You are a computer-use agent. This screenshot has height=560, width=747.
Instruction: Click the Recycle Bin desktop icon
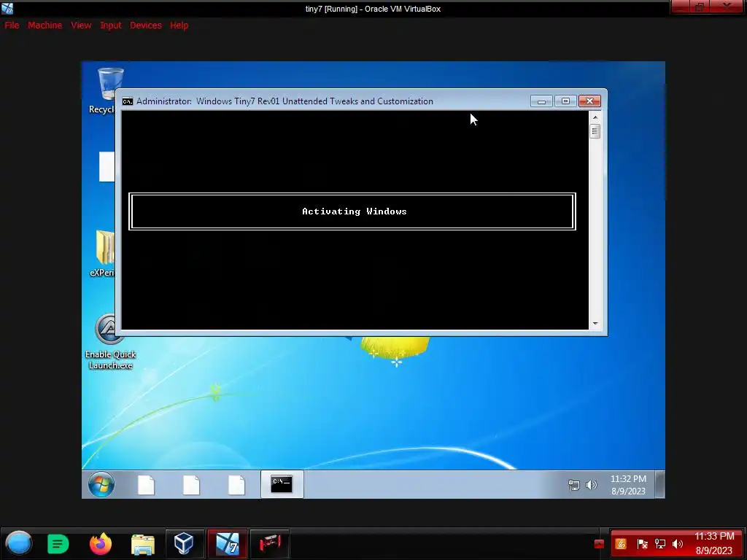coord(106,90)
